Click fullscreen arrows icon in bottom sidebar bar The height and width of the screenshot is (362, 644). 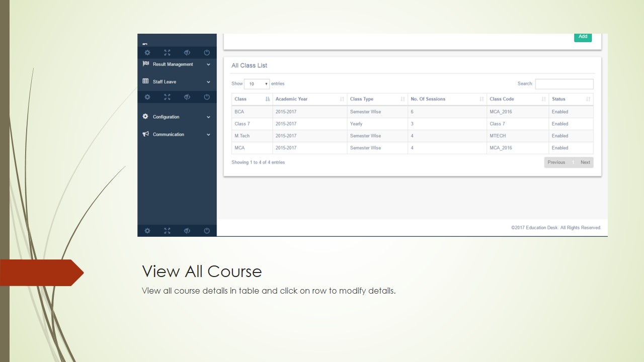167,231
